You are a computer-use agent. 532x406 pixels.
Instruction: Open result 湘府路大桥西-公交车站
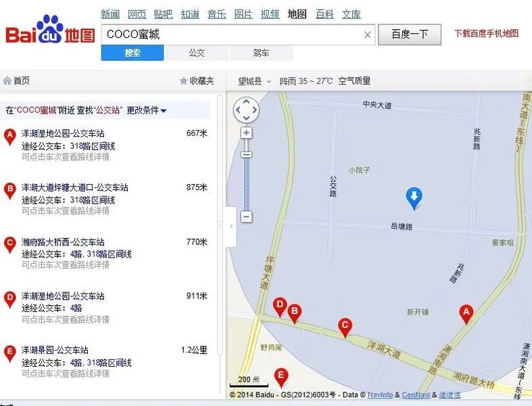coord(63,242)
